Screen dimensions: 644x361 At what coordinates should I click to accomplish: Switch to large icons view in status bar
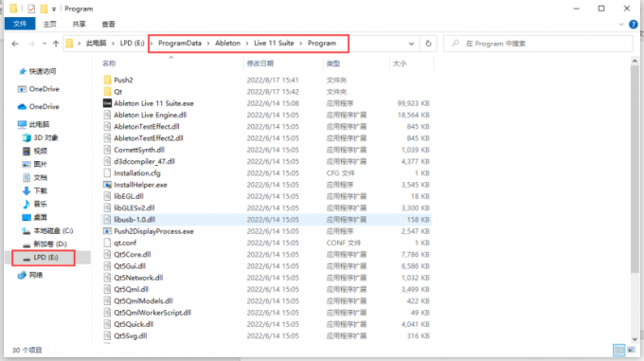(x=632, y=350)
